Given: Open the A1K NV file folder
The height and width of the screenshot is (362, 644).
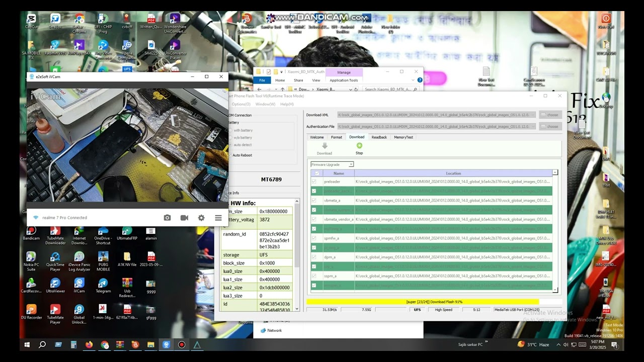Looking at the screenshot, I should coord(127,259).
